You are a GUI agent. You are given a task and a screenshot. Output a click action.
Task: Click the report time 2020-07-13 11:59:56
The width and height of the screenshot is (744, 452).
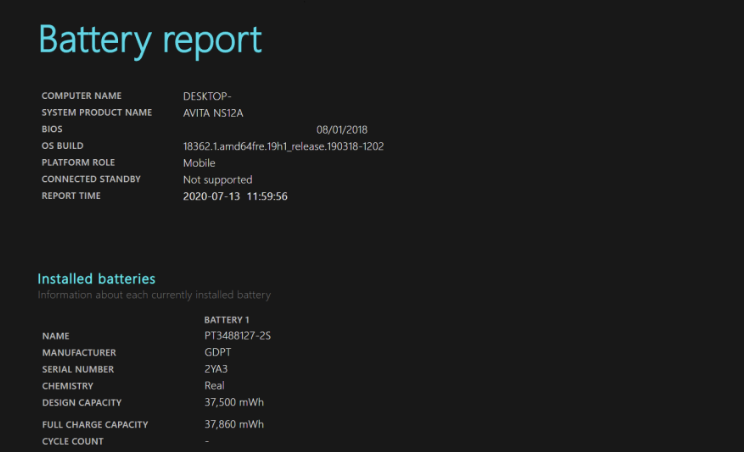coord(235,196)
